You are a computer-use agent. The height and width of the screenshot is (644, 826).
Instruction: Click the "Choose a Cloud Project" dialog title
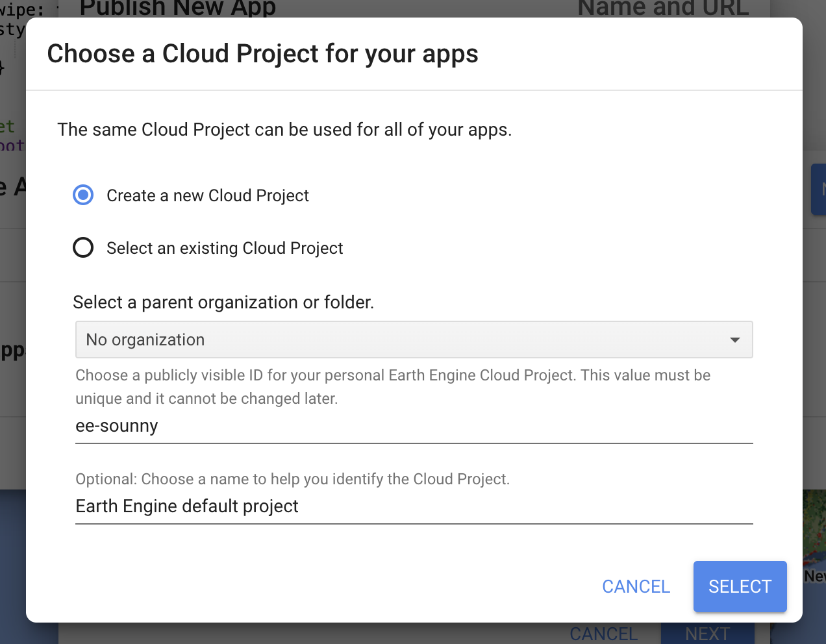tap(262, 54)
